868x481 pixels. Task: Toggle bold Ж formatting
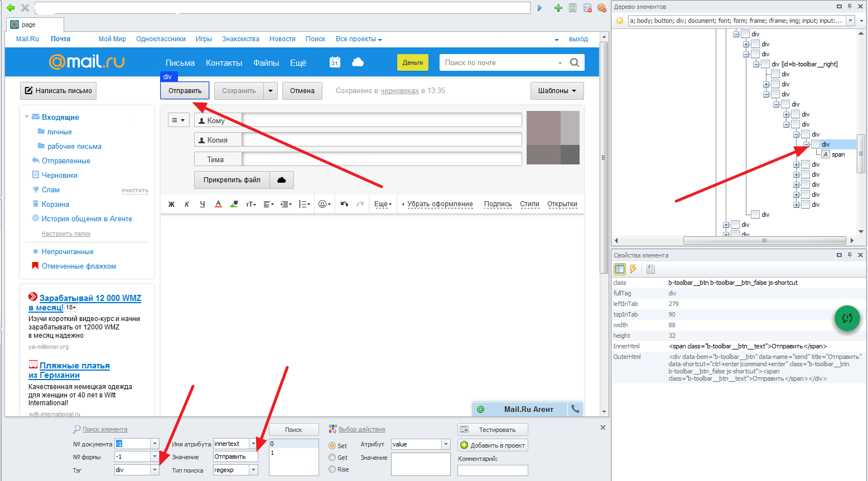171,204
